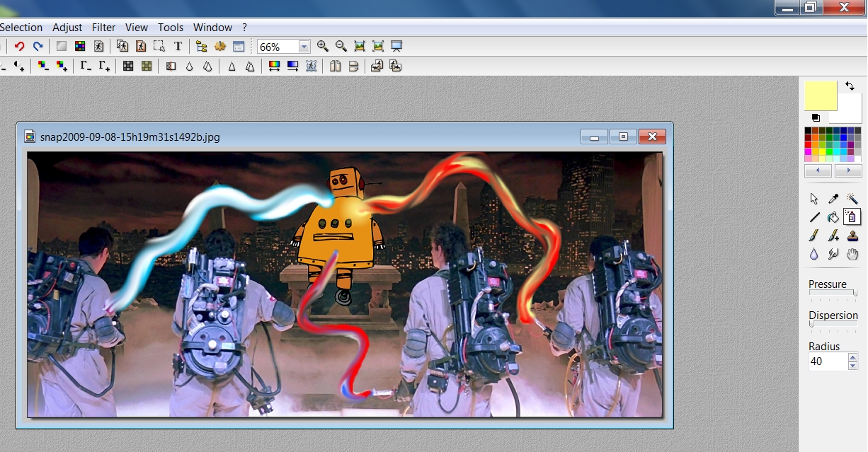Apply the sepia Old photo icon
The image size is (868, 452).
[147, 66]
